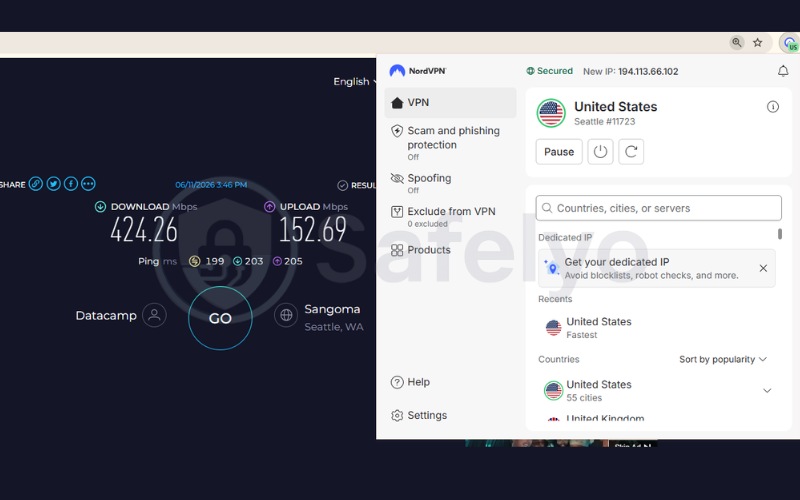800x500 pixels.
Task: Expand the United States 55 cities list
Action: tap(766, 391)
